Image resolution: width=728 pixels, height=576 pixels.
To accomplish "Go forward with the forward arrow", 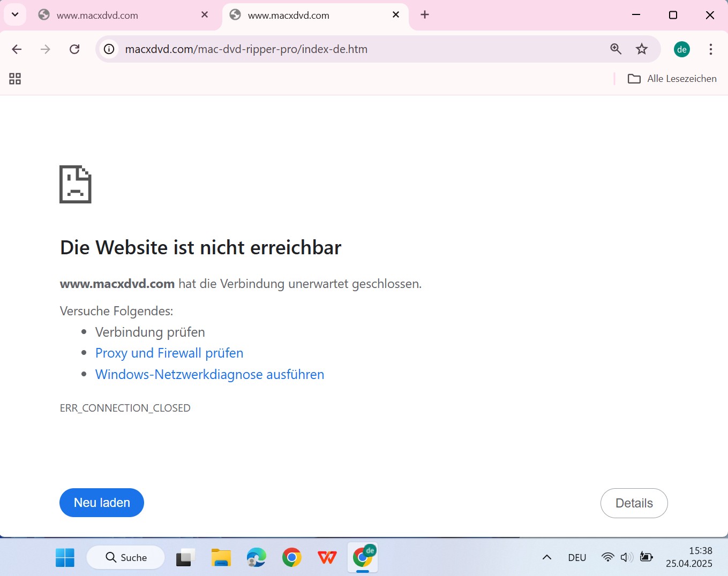I will click(x=46, y=49).
